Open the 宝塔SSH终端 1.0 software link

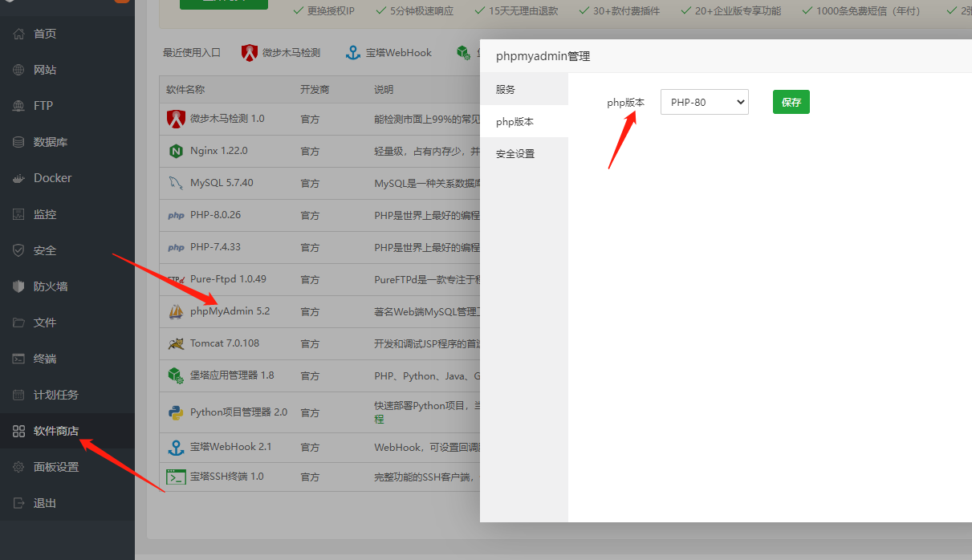click(x=227, y=476)
